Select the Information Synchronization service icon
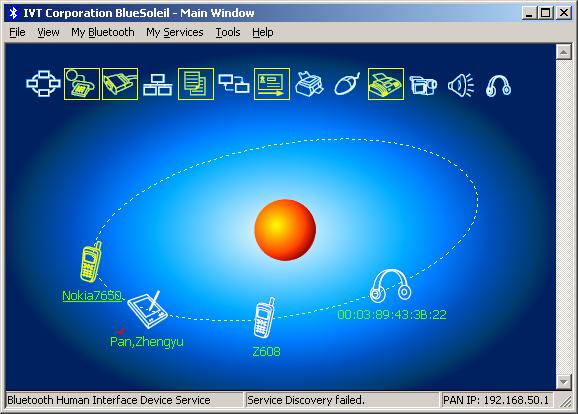578x414 pixels. [234, 84]
